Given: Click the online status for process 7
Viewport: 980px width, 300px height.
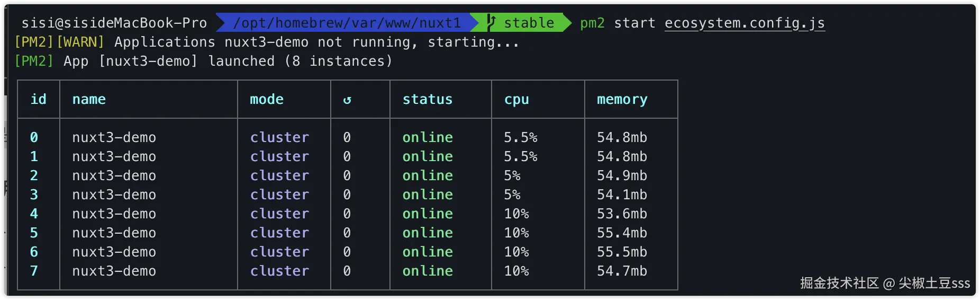Looking at the screenshot, I should 428,271.
